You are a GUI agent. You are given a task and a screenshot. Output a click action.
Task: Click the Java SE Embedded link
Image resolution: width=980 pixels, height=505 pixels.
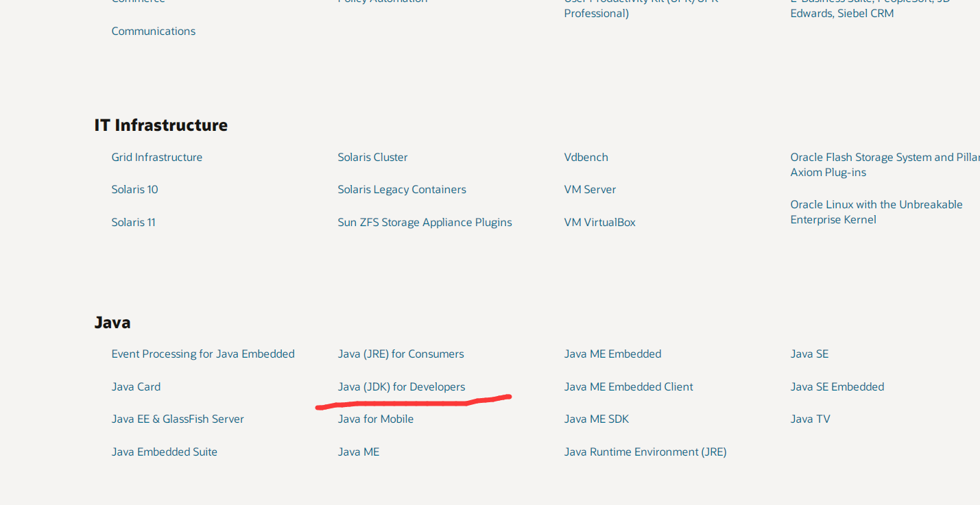tap(837, 386)
